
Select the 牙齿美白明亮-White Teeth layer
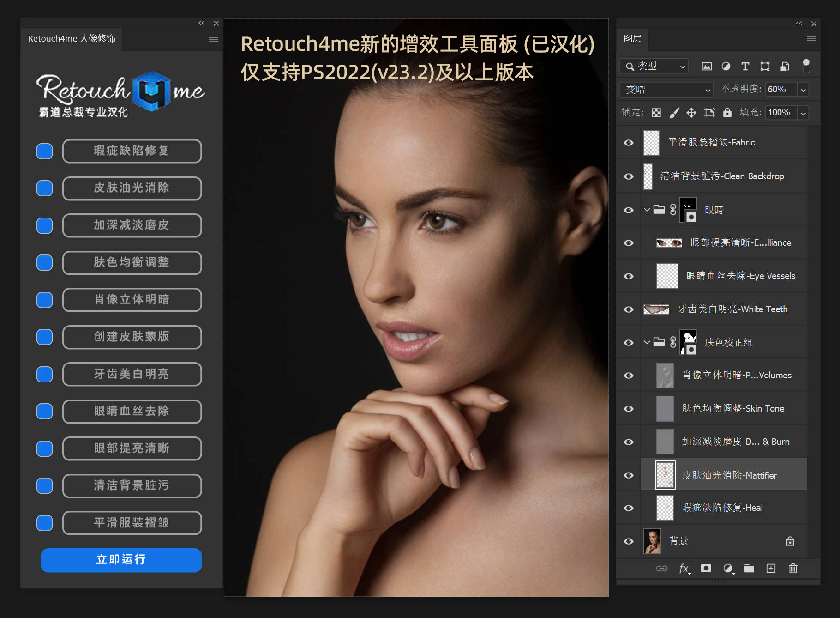tap(724, 309)
